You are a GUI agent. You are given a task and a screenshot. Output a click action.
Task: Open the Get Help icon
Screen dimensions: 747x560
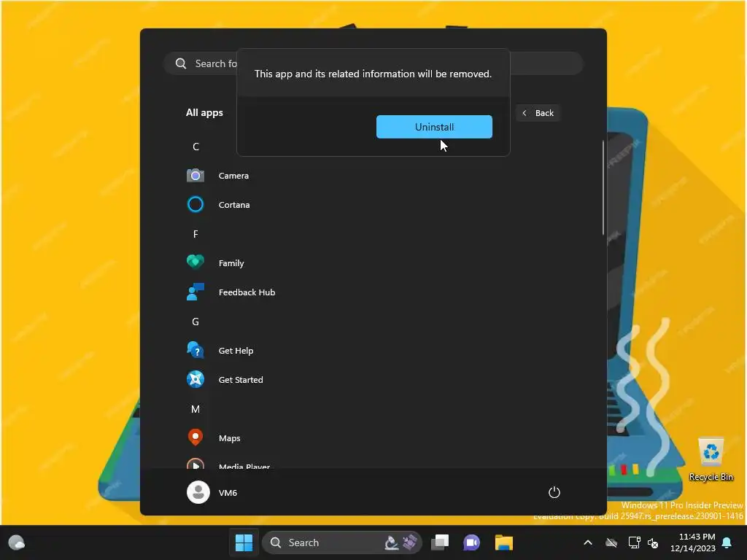pyautogui.click(x=196, y=351)
